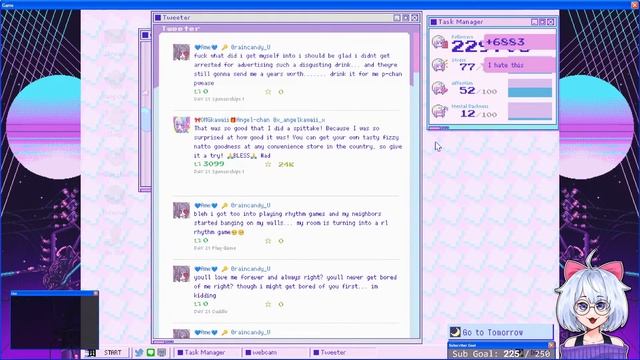Click the Go to Tomorrow button
Image resolution: width=640 pixels, height=360 pixels.
[x=501, y=332]
